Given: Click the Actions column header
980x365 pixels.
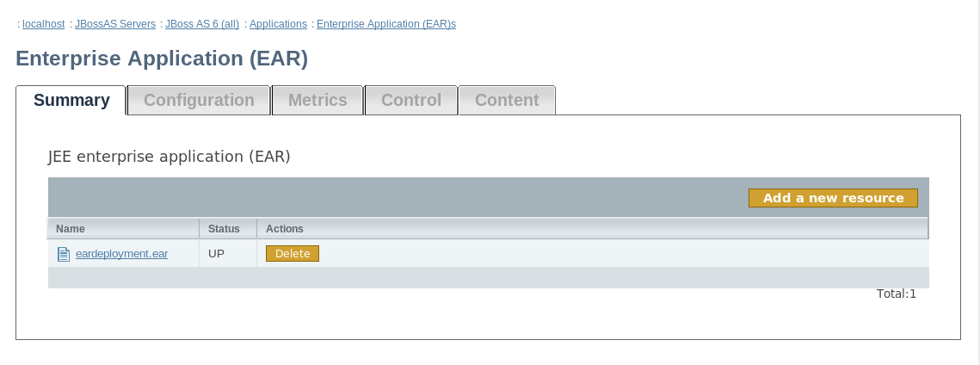Looking at the screenshot, I should click(285, 229).
